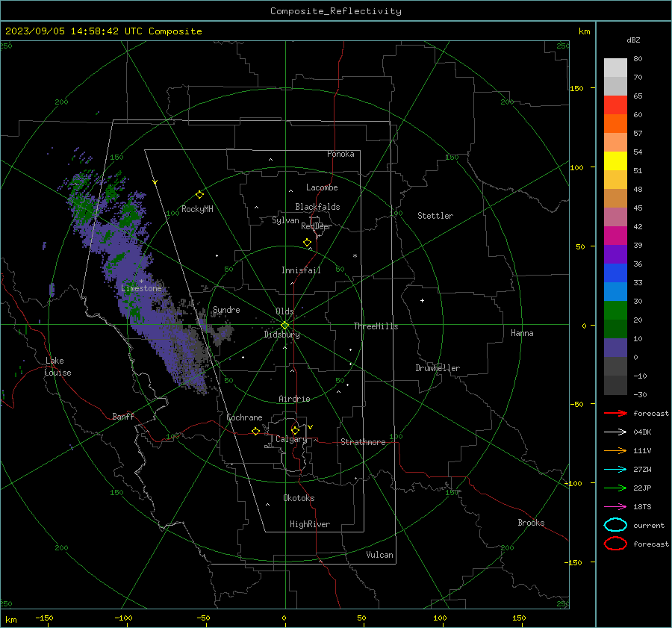Click the yellow diamond marker above Calgary
The width and height of the screenshot is (672, 628).
(x=295, y=430)
